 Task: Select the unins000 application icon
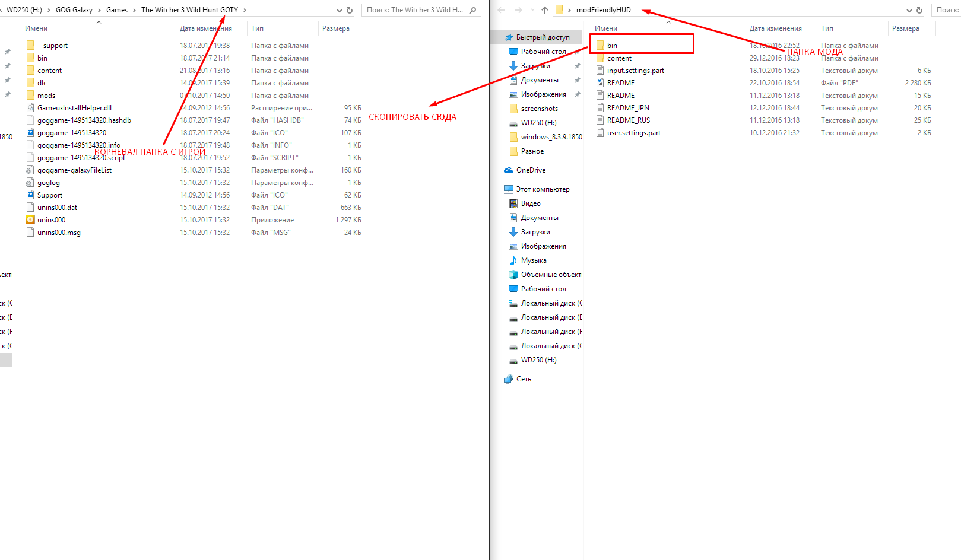coord(30,220)
